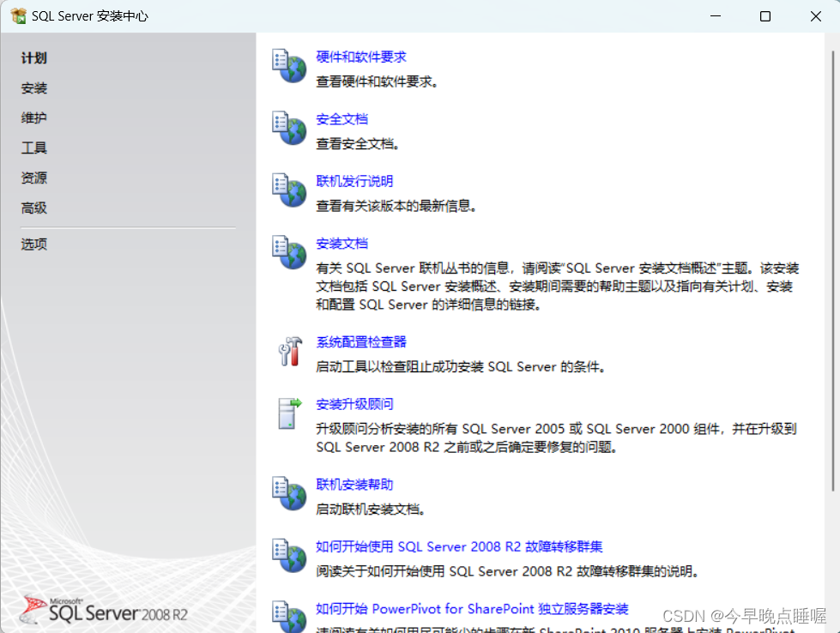840x633 pixels.
Task: Launch the 系统配置检查器 link
Action: point(361,341)
